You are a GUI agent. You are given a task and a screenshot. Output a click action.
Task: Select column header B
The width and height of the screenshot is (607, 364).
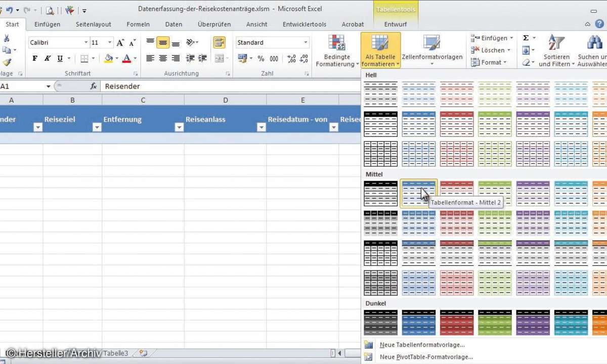[x=72, y=100]
